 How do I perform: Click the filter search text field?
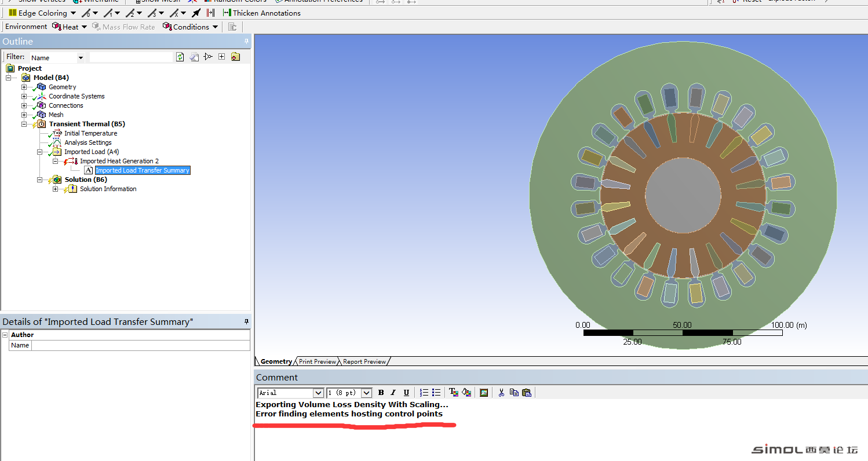click(x=132, y=57)
